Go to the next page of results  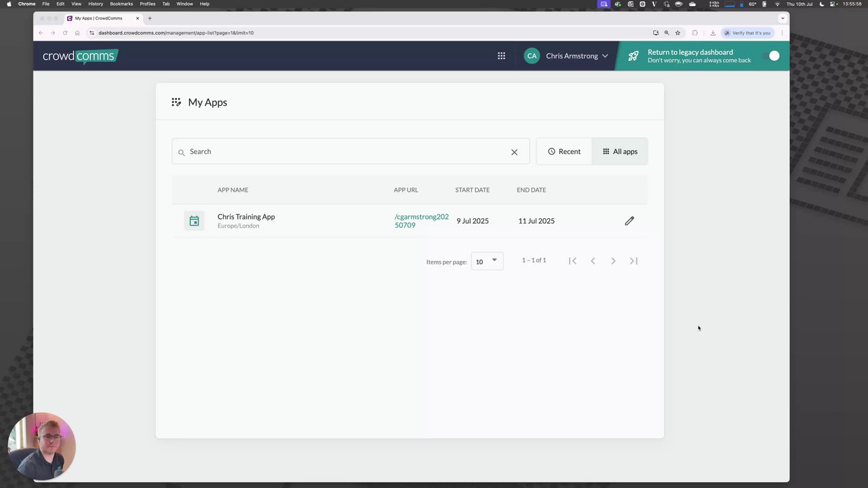(x=613, y=261)
